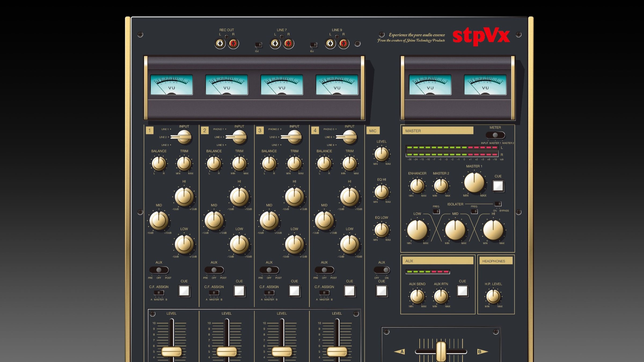
Task: Toggle channel 4 AUX pre/off/post switch
Action: (324, 270)
